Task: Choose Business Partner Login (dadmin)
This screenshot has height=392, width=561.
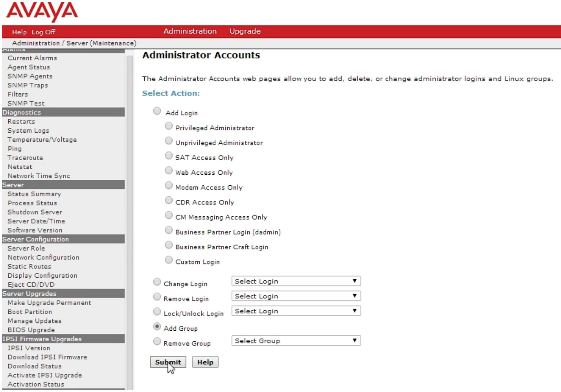Action: (x=169, y=230)
